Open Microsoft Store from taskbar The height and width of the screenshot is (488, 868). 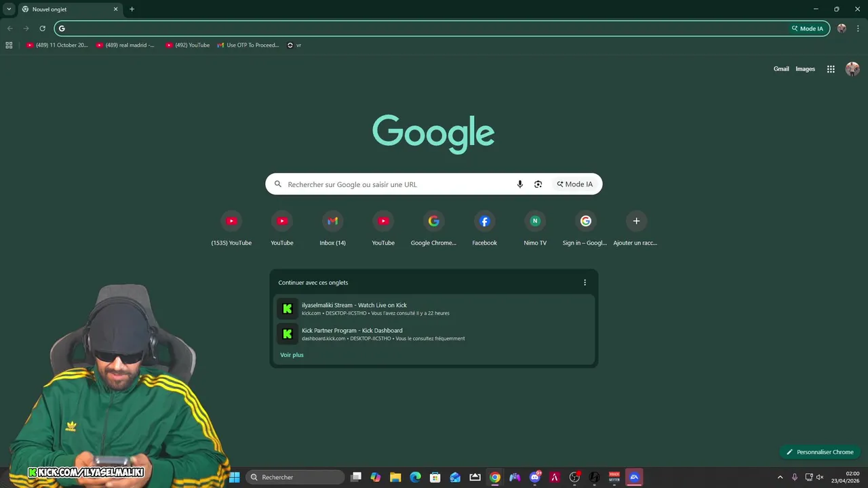point(435,477)
